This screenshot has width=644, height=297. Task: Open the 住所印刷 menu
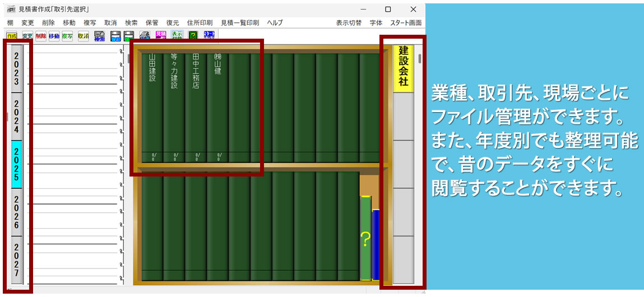pyautogui.click(x=200, y=23)
